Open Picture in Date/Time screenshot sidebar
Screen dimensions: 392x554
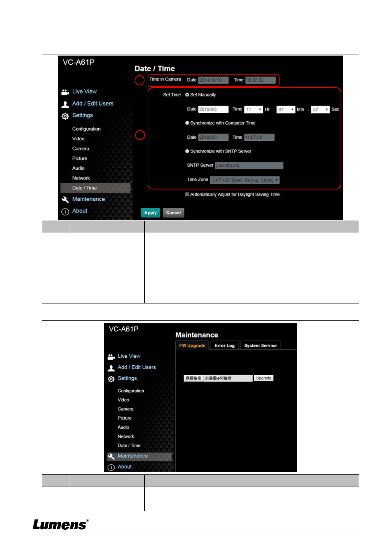point(80,158)
